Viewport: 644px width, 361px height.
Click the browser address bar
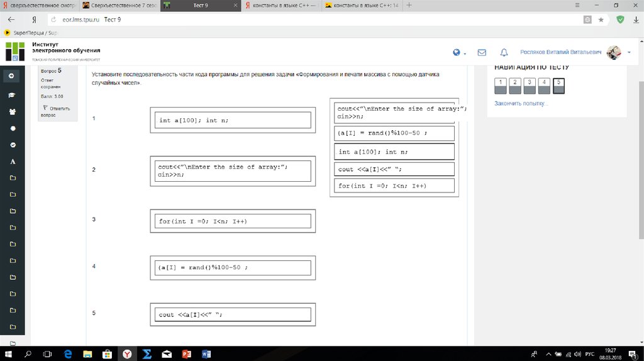coord(314,19)
